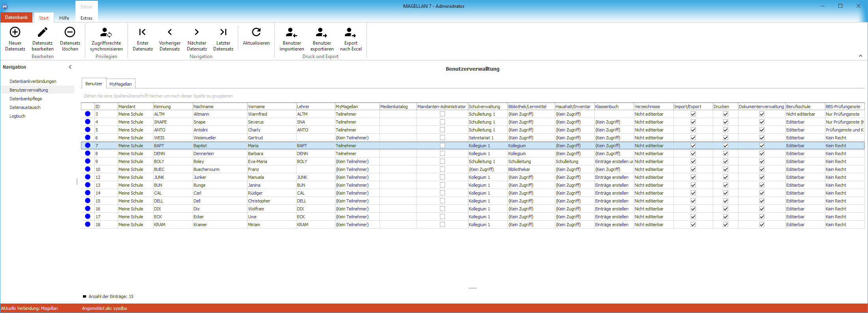Open the Hilfe ribbon tab

[64, 18]
